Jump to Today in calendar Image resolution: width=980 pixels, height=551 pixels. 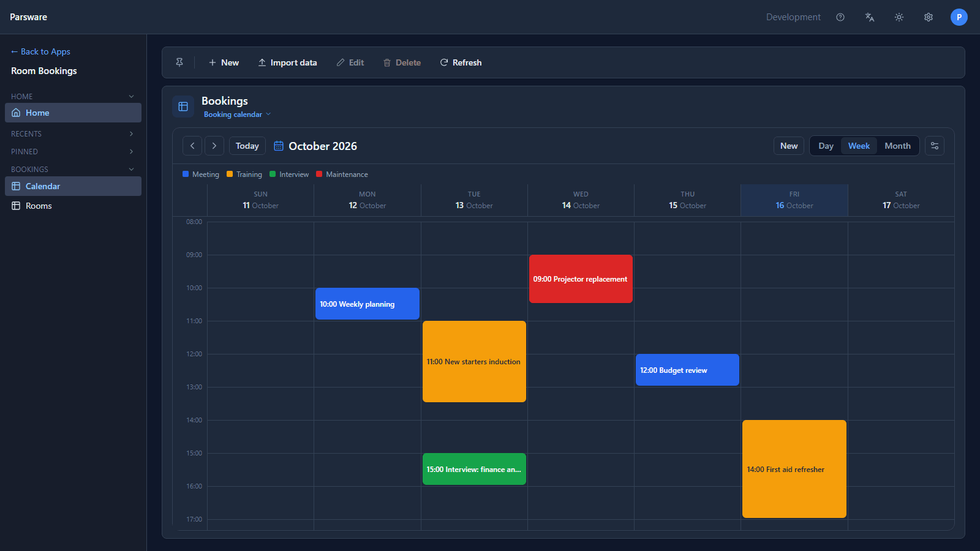coord(247,146)
